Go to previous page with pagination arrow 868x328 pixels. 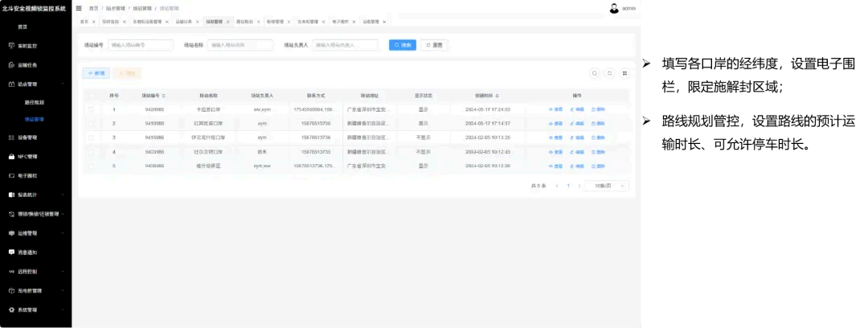click(x=557, y=187)
